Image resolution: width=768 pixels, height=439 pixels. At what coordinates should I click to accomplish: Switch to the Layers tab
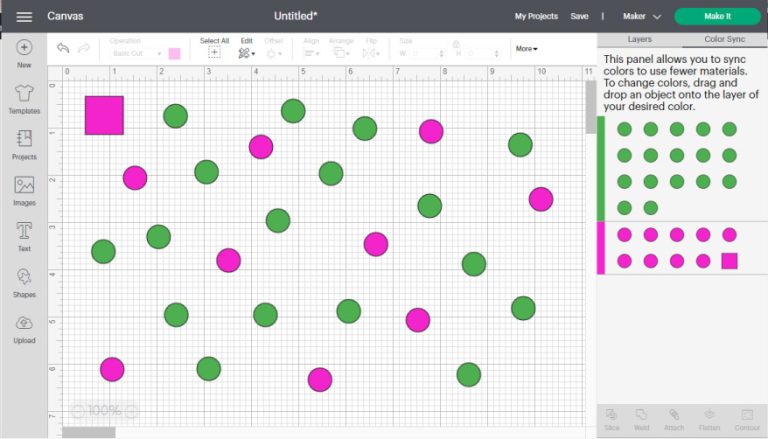pyautogui.click(x=639, y=39)
